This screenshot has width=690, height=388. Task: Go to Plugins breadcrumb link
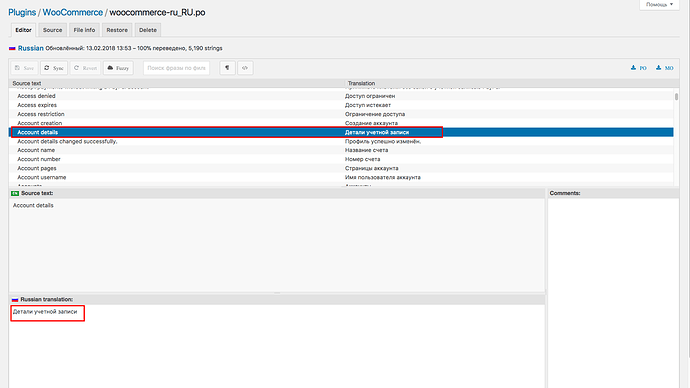[x=22, y=12]
